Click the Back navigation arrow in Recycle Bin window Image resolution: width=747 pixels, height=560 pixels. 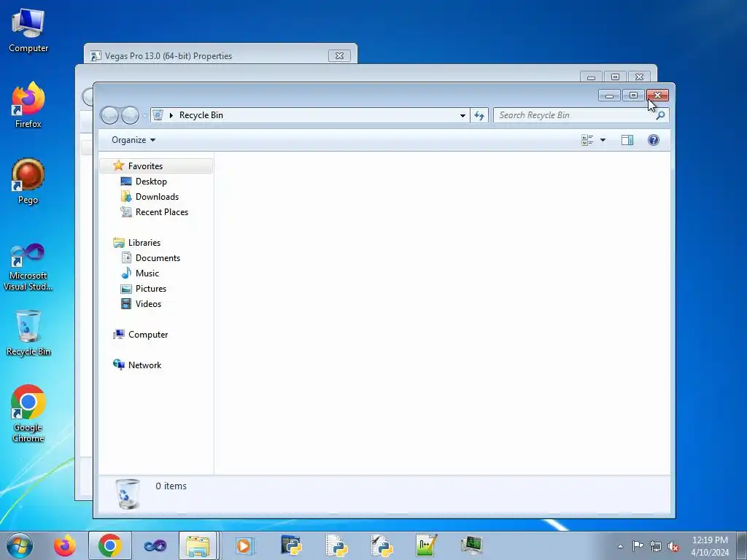[109, 115]
